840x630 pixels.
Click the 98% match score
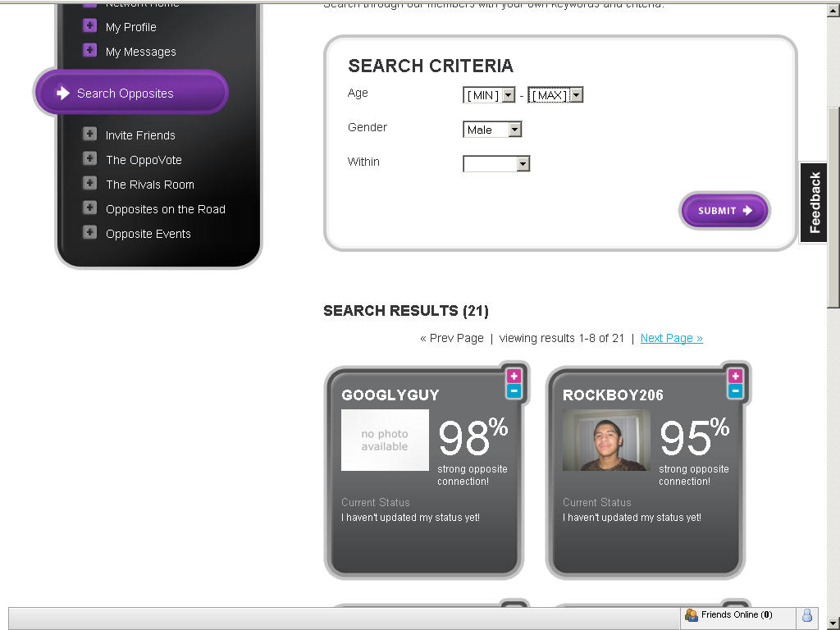pyautogui.click(x=472, y=436)
